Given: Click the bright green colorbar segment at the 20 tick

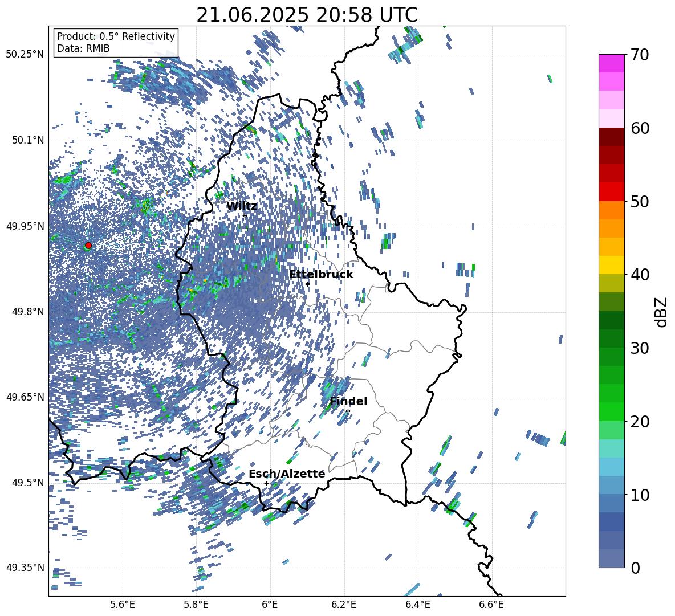Looking at the screenshot, I should [611, 411].
